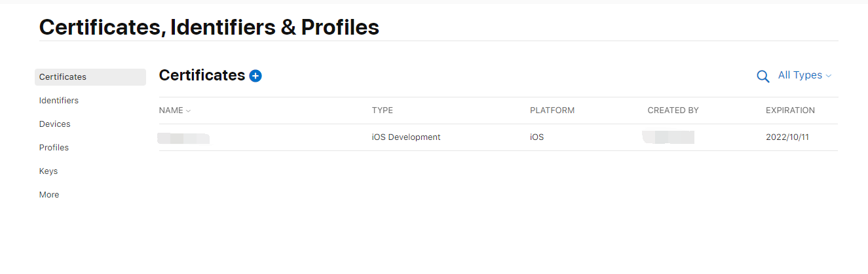Screen dimensions: 868x274
Task: Expand the All Types filter dropdown
Action: pyautogui.click(x=804, y=75)
